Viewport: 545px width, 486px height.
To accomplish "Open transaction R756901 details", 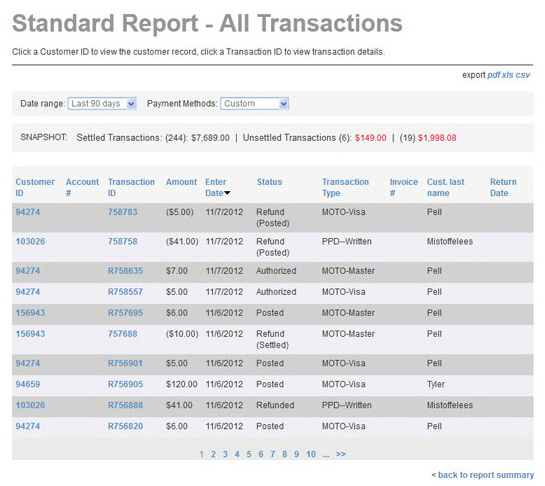I will 125,363.
